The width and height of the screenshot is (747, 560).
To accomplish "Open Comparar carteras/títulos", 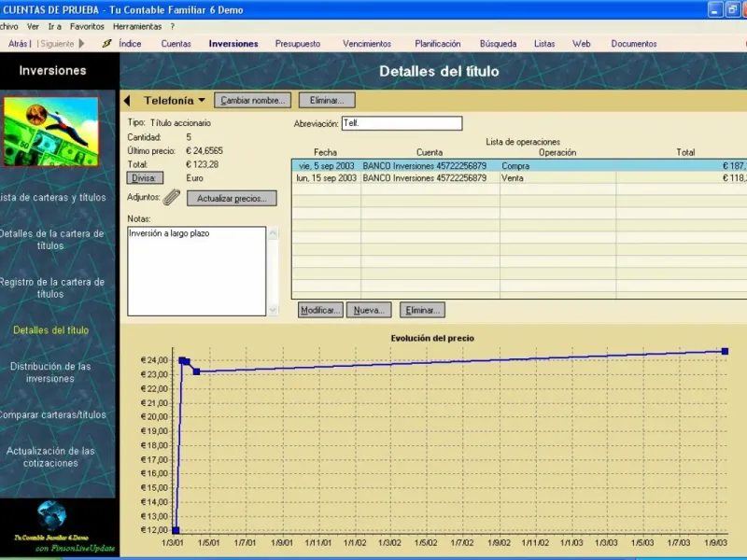I will pyautogui.click(x=52, y=414).
